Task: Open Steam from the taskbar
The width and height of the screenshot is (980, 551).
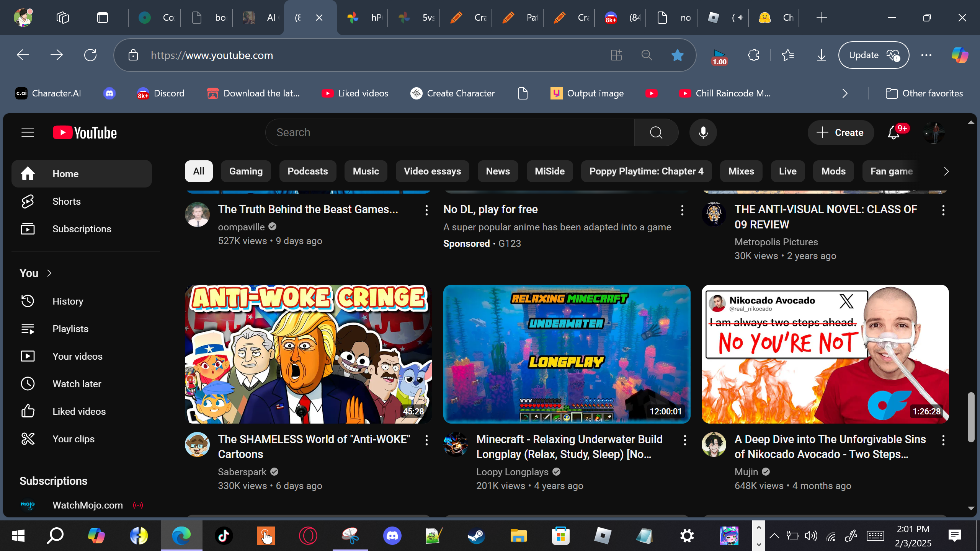Action: (x=476, y=535)
